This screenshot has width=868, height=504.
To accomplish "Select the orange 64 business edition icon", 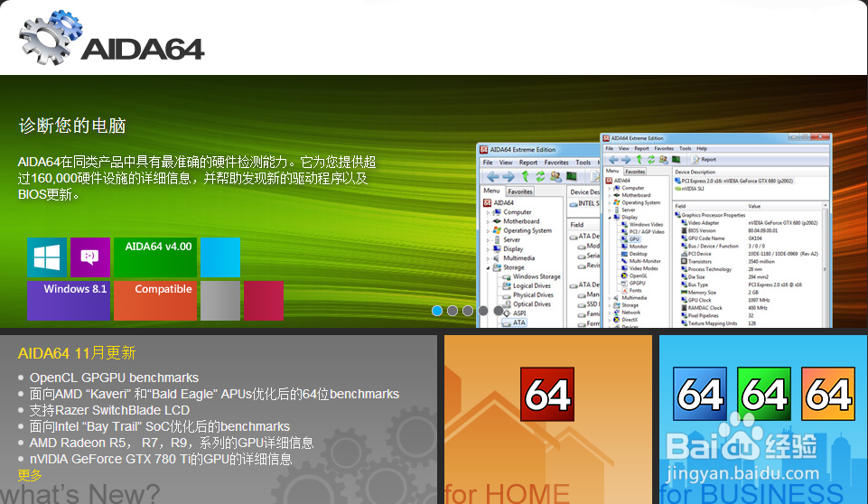I will [828, 394].
